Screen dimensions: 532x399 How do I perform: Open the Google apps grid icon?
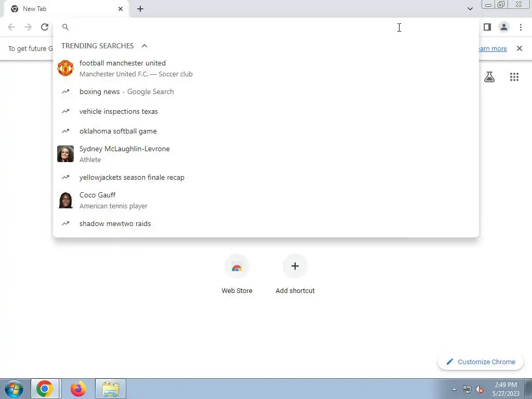(514, 77)
